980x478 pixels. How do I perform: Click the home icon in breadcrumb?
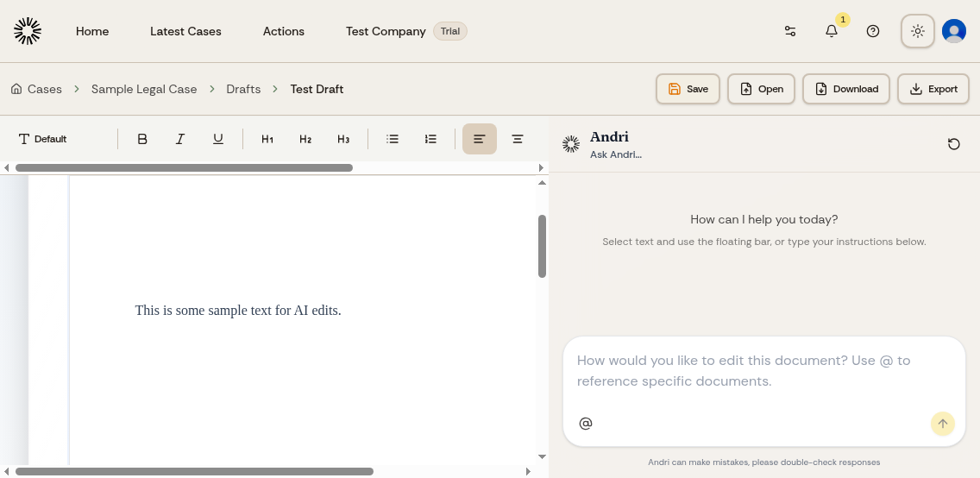pos(17,89)
